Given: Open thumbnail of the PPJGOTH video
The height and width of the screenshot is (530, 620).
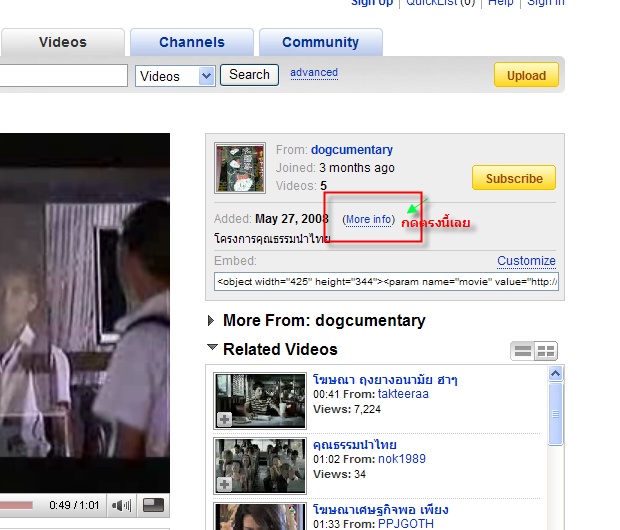Looking at the screenshot, I should coord(260,516).
